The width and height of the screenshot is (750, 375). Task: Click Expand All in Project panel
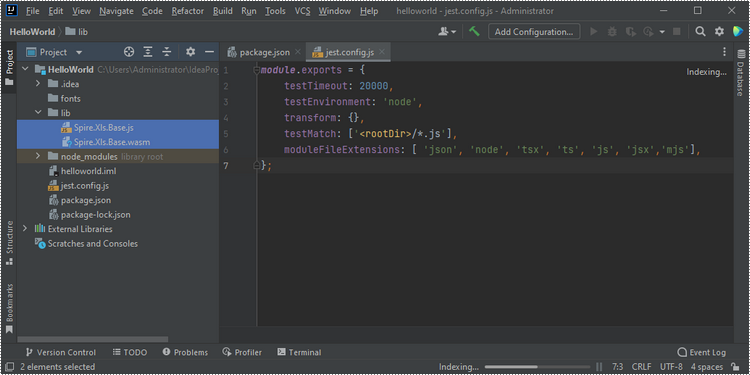(148, 52)
